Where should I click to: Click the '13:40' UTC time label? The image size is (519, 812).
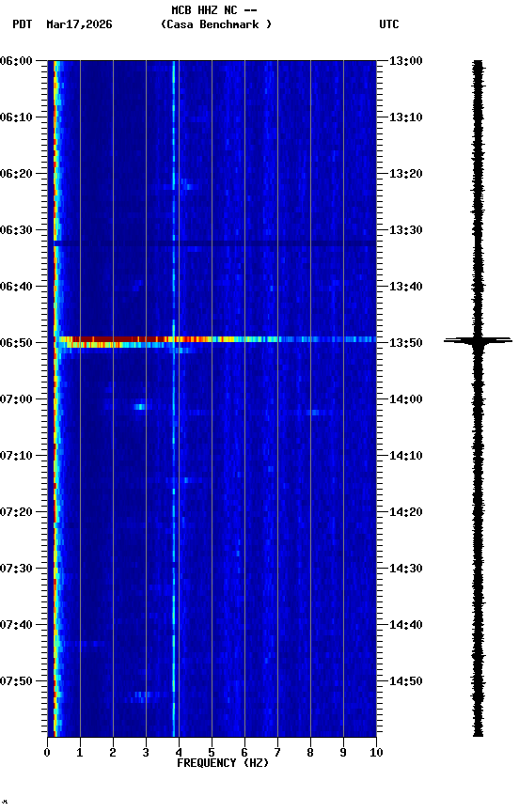click(406, 287)
